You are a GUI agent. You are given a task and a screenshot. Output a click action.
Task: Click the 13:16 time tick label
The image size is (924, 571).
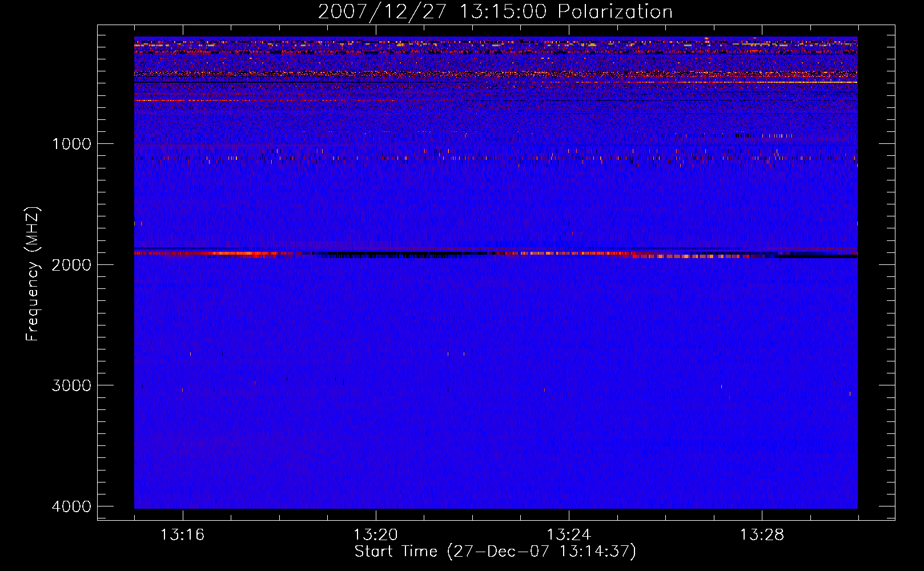182,535
